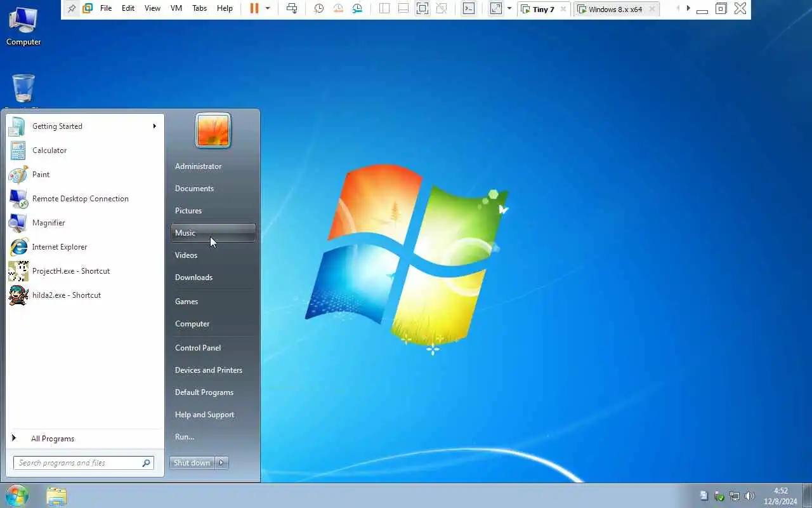This screenshot has width=812, height=508.
Task: Open the VM menu
Action: click(177, 8)
